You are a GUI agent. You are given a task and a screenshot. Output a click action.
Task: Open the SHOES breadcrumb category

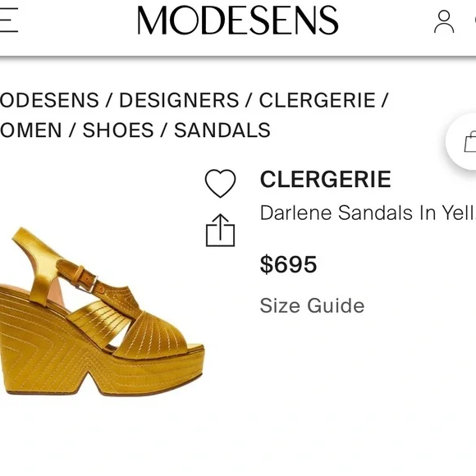(x=118, y=130)
